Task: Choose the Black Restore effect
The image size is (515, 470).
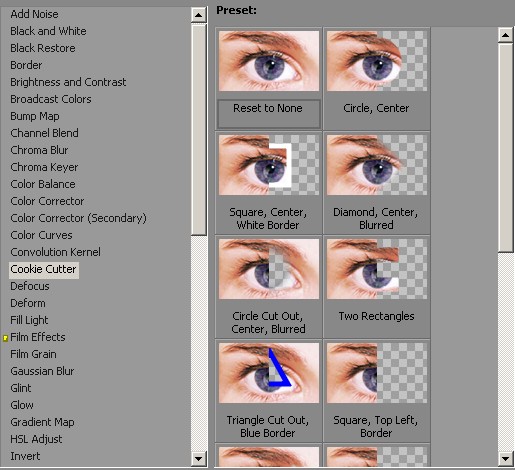Action: (43, 48)
